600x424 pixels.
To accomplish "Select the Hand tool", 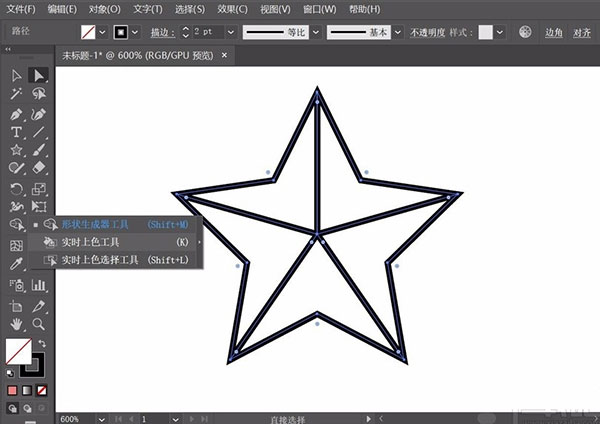I will (x=17, y=324).
